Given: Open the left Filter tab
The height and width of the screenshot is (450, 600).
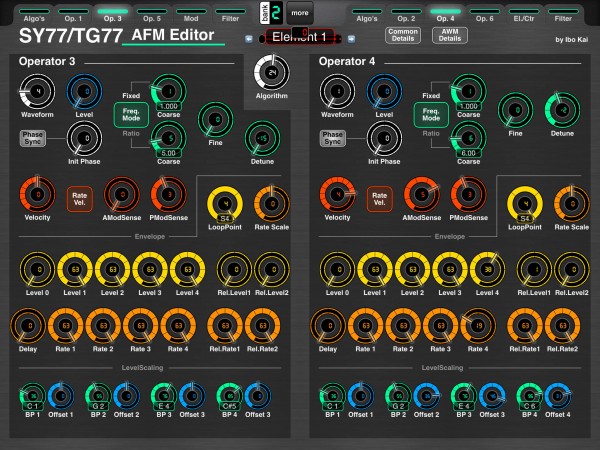Looking at the screenshot, I should click(230, 15).
